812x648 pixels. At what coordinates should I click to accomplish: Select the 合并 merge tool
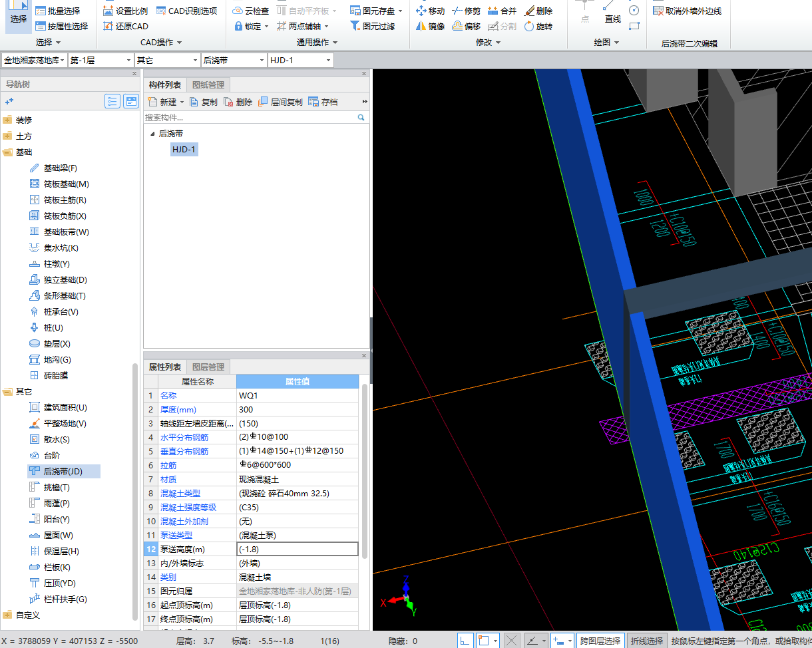[502, 11]
